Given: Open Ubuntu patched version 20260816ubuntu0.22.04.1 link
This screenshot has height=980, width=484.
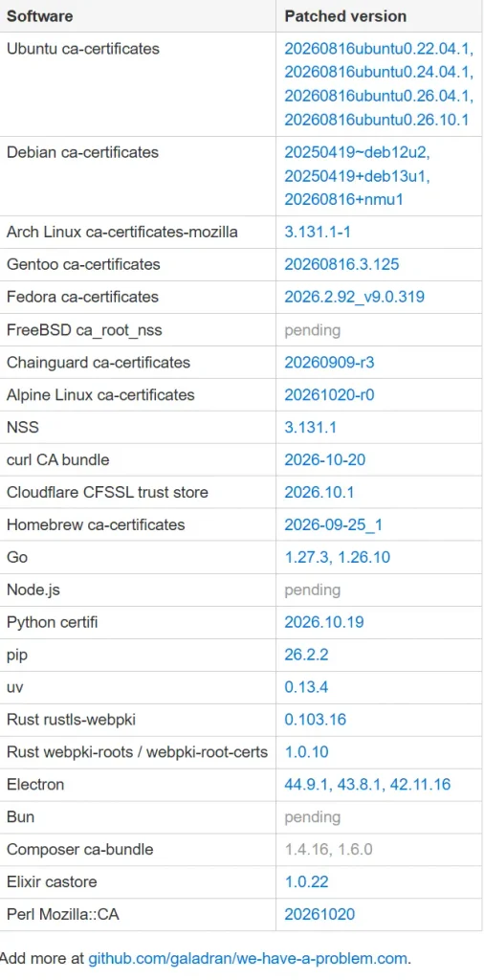Looking at the screenshot, I should click(379, 49).
